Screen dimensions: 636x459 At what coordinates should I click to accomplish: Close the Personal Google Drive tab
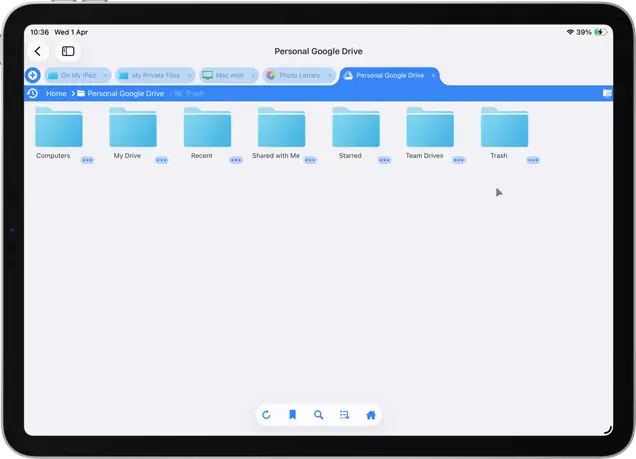(433, 75)
